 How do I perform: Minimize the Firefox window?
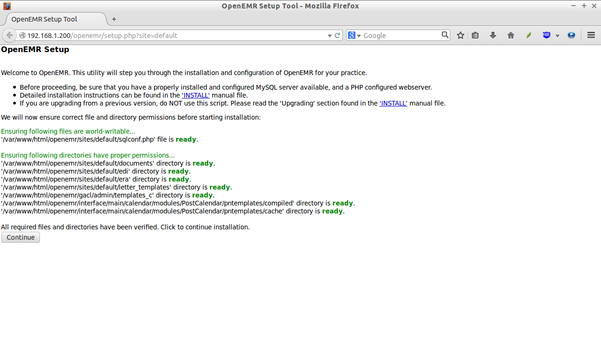[574, 6]
